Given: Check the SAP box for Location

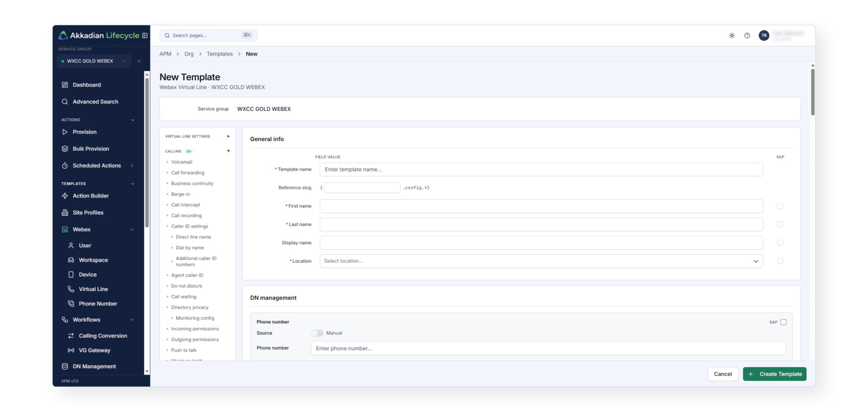Looking at the screenshot, I should [780, 261].
